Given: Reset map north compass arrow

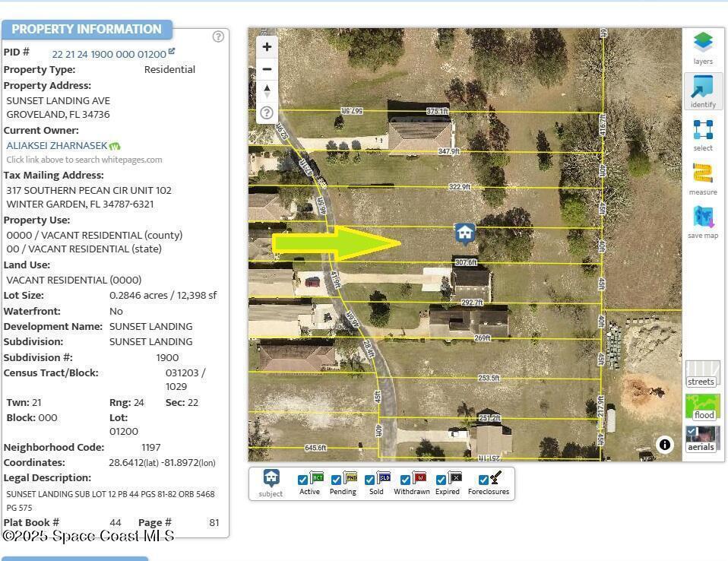Looking at the screenshot, I should tap(267, 90).
